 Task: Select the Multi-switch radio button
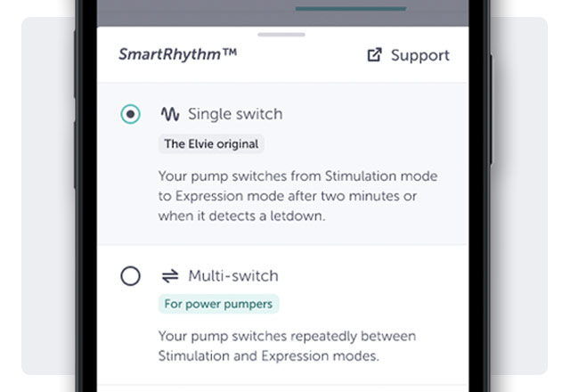(131, 276)
